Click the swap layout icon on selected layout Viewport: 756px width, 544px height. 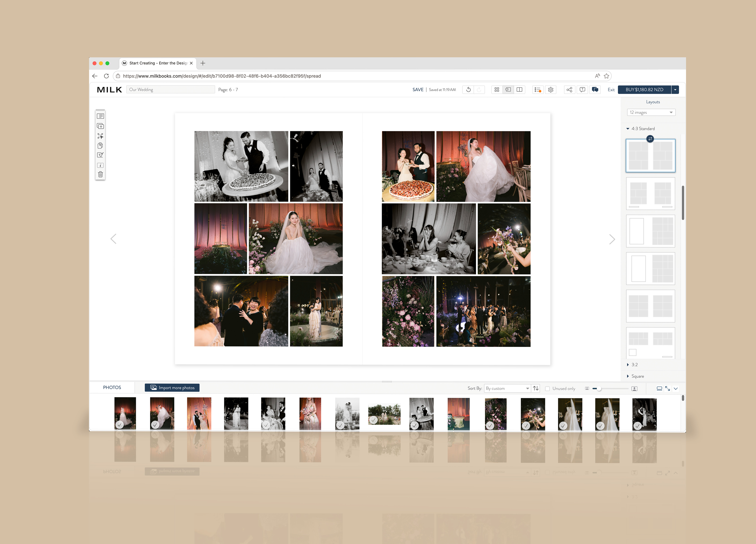pyautogui.click(x=650, y=139)
